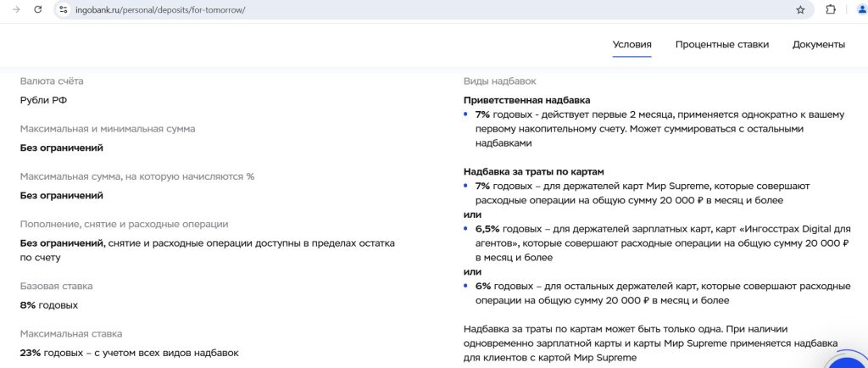Click Без ограничений under Максимальная и минимальная сумма
This screenshot has height=368, width=868.
click(61, 148)
